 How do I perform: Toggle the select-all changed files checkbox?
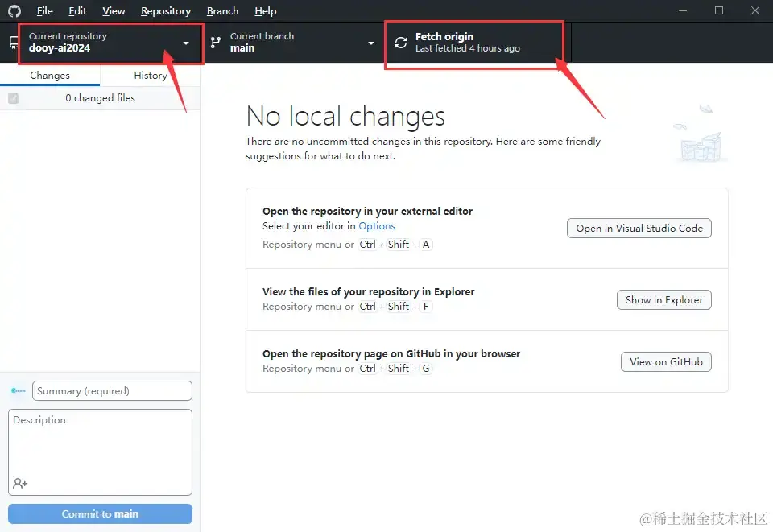[x=14, y=98]
